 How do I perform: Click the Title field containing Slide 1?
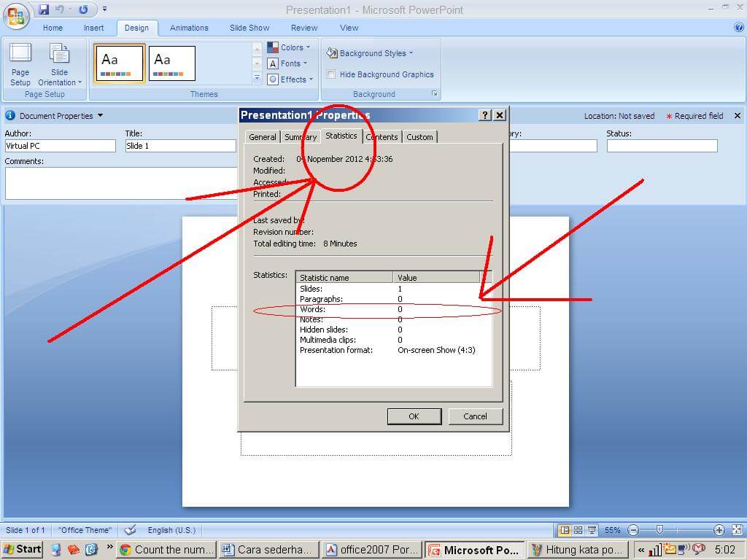coord(181,146)
